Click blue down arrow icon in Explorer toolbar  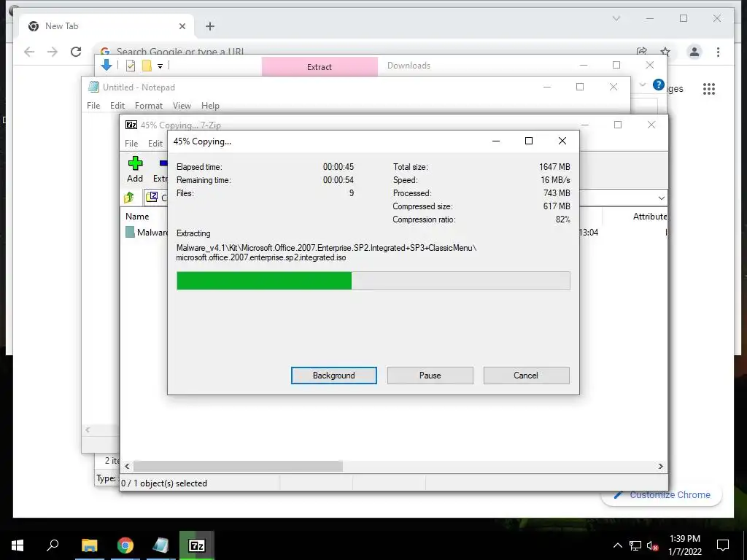(107, 65)
